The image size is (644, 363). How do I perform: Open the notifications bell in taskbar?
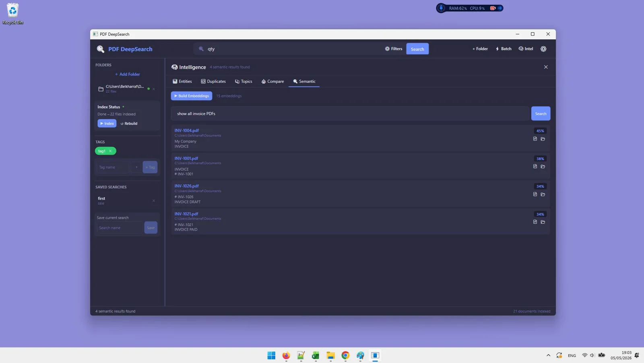click(637, 355)
